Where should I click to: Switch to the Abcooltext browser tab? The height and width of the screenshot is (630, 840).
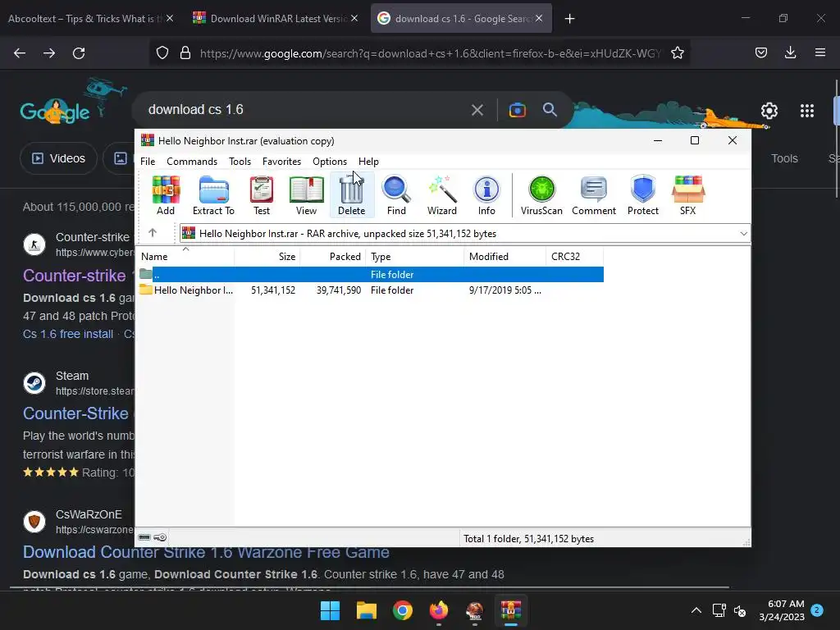(x=85, y=19)
